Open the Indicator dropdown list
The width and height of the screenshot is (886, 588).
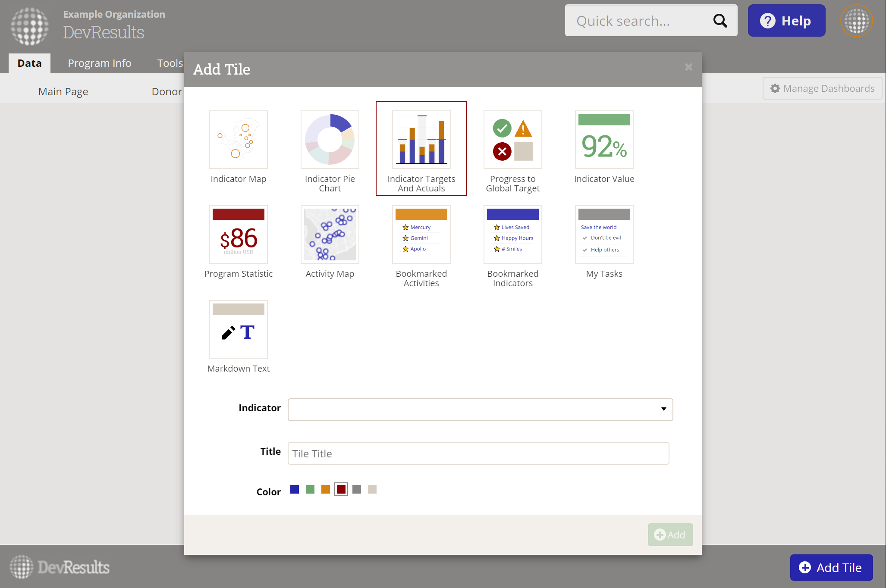480,409
